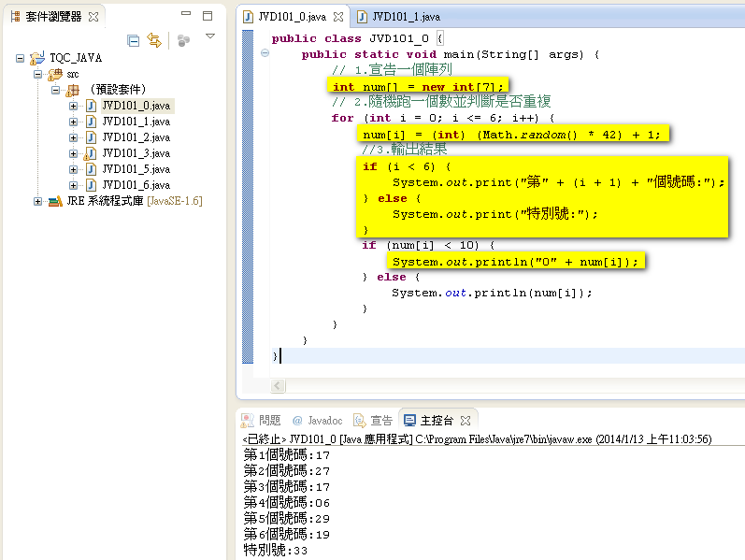Close the 套件瀏覽器 view tab
The width and height of the screenshot is (745, 560).
pyautogui.click(x=93, y=17)
